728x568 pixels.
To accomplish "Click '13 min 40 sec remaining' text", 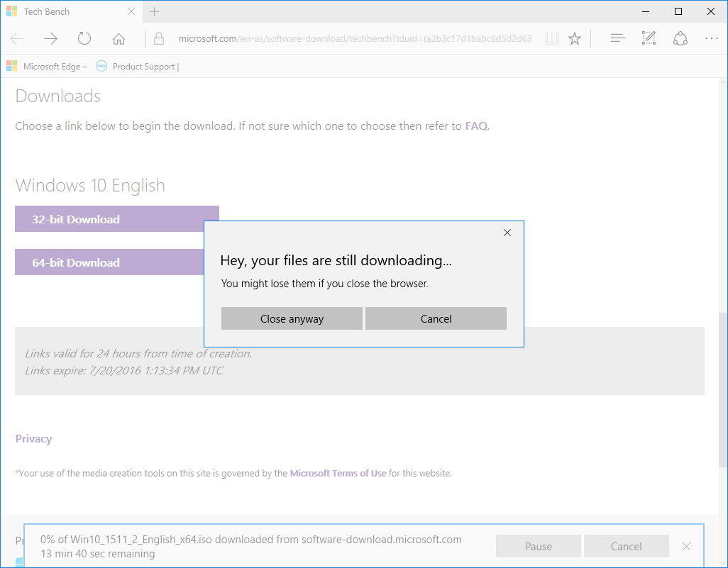I will (97, 554).
